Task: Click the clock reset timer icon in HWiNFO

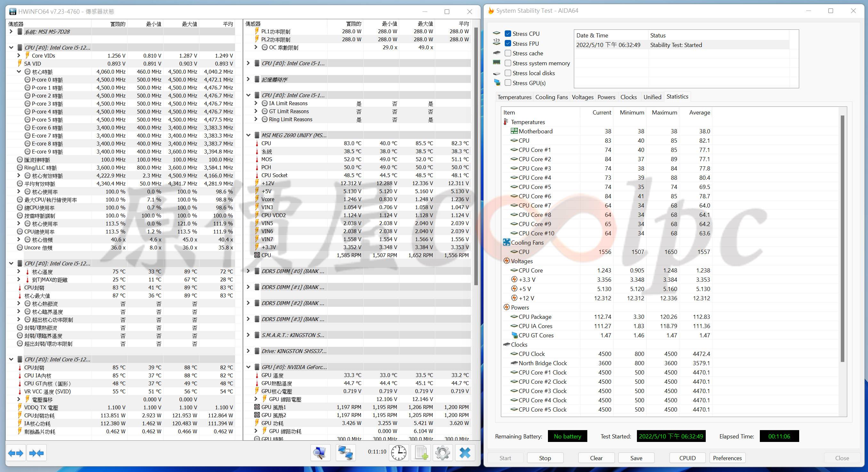Action: [x=398, y=453]
